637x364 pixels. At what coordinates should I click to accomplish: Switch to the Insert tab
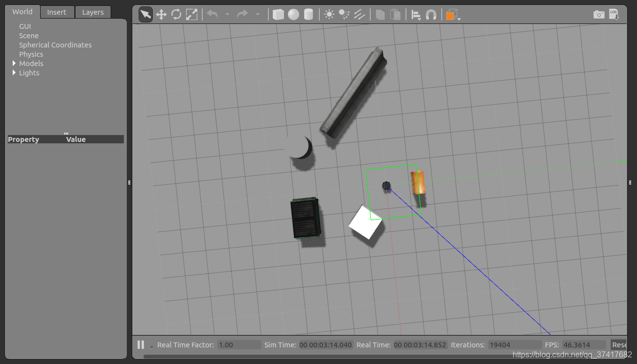(x=57, y=12)
